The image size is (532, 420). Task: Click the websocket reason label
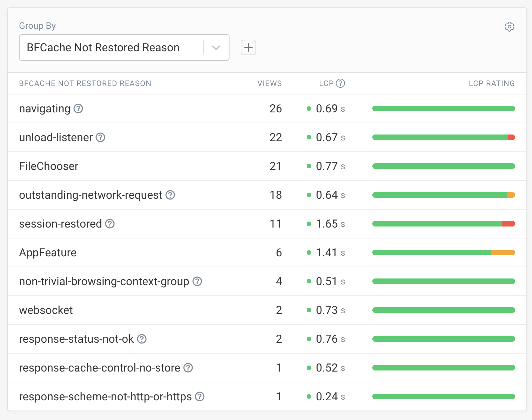[x=46, y=310]
